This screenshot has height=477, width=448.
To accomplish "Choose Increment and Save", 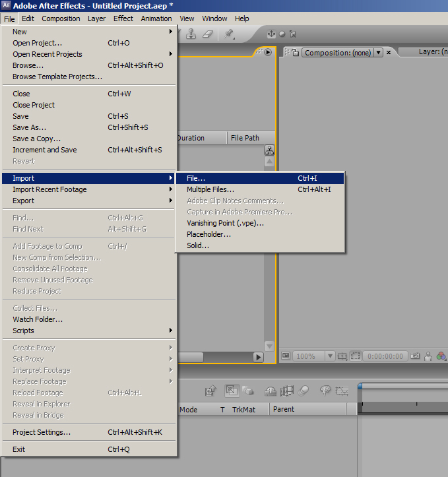I will [89, 150].
